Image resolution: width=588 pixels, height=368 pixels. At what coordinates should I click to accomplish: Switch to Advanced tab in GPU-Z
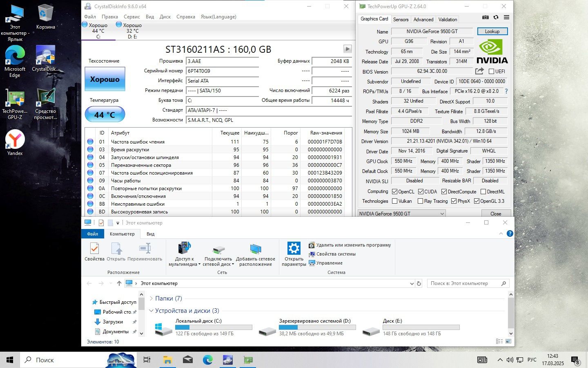(x=423, y=19)
